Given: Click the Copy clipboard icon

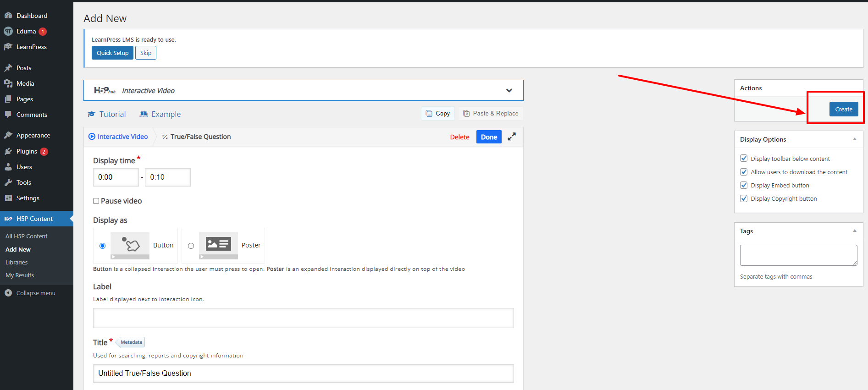Looking at the screenshot, I should pyautogui.click(x=429, y=114).
